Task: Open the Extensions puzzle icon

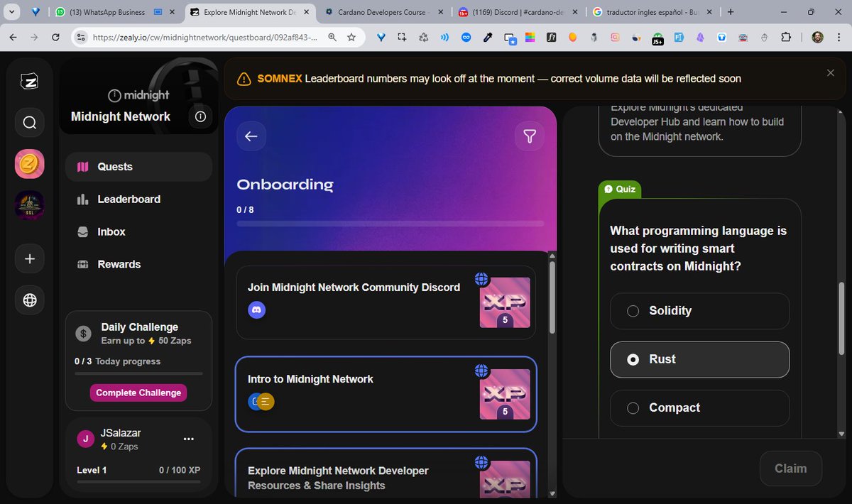Action: [x=786, y=38]
